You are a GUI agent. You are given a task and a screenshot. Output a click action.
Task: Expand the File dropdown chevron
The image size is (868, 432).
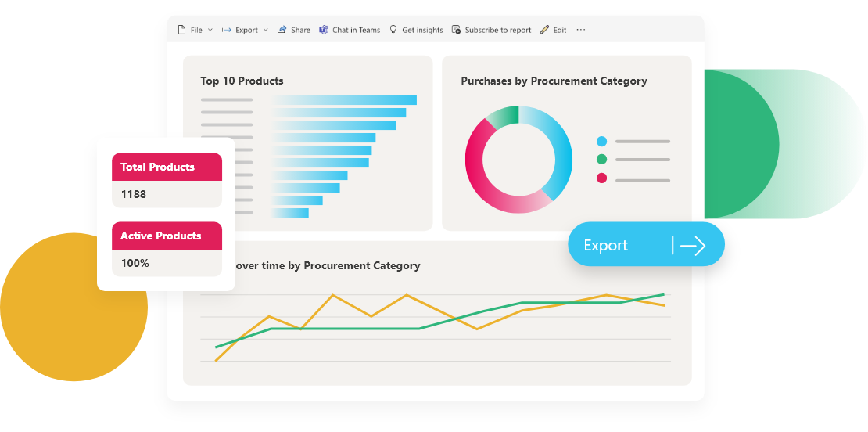[210, 30]
